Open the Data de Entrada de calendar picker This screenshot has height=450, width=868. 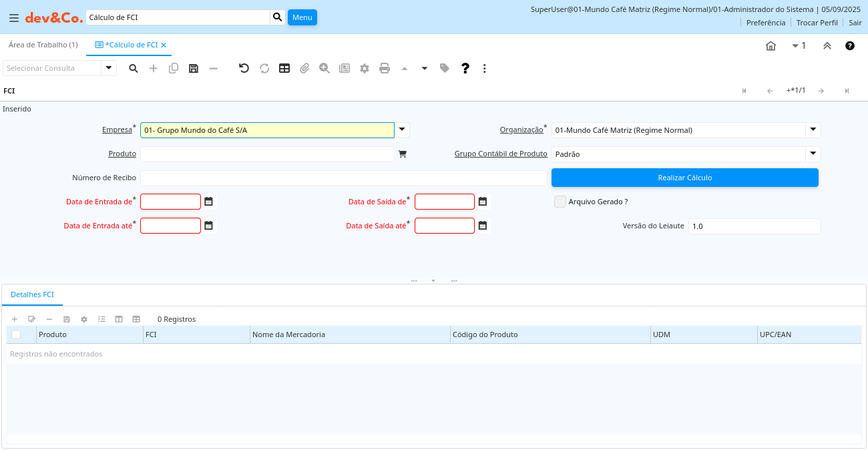point(209,202)
